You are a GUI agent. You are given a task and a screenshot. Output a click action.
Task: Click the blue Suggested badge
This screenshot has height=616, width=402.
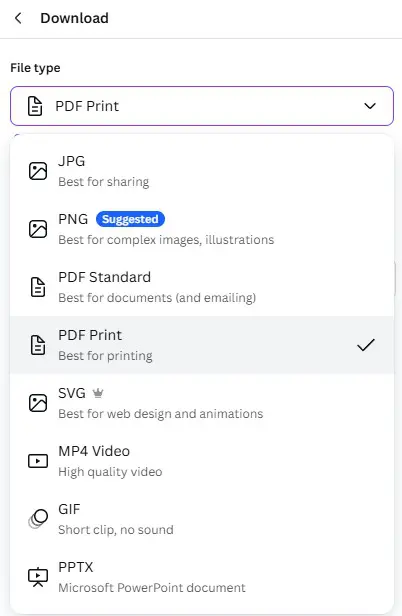point(130,219)
